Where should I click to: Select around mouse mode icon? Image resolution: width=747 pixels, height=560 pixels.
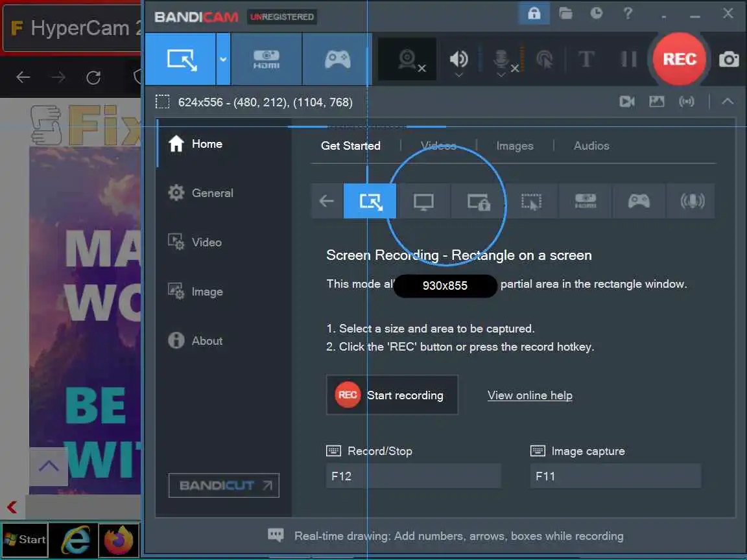click(531, 201)
